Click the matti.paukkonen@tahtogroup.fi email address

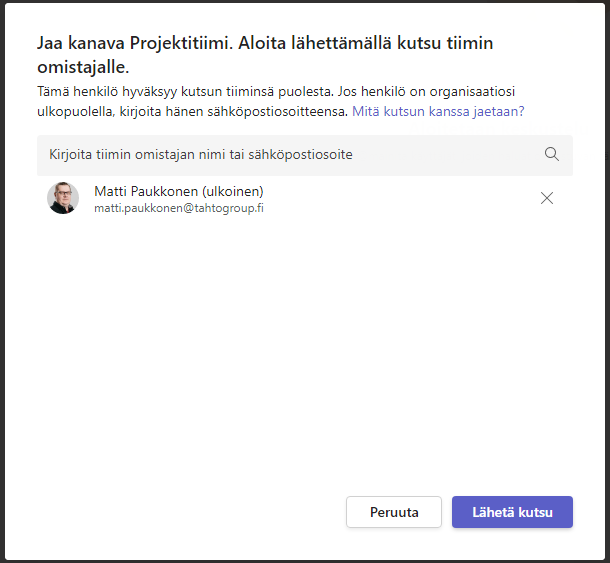[179, 208]
